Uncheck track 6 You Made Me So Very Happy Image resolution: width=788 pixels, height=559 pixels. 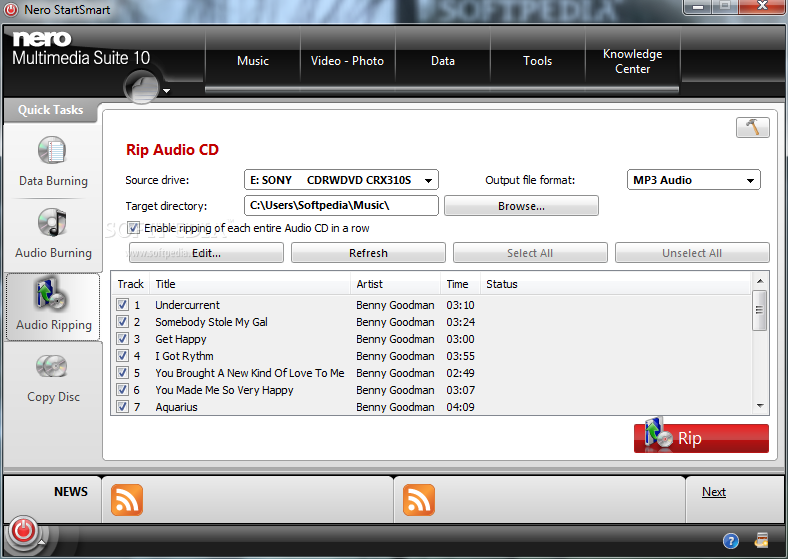pyautogui.click(x=122, y=390)
